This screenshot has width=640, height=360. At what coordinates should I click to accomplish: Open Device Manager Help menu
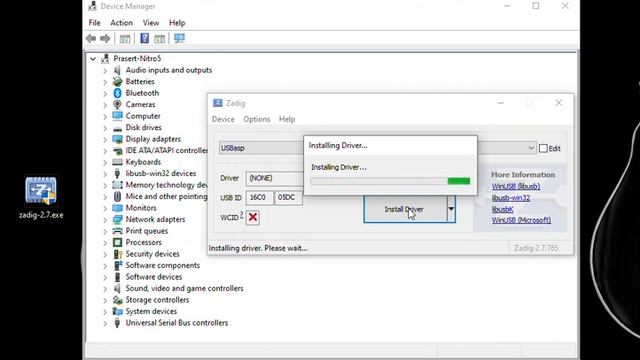click(177, 23)
